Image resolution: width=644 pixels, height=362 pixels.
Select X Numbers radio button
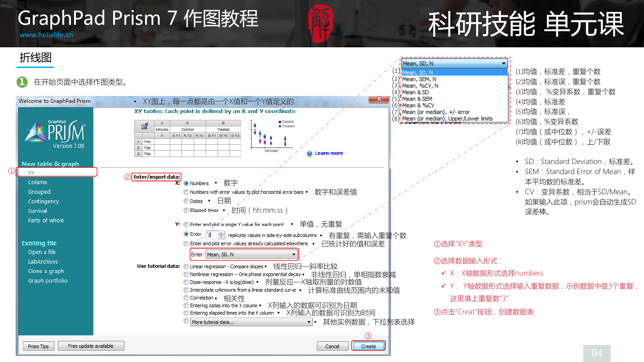(x=186, y=183)
